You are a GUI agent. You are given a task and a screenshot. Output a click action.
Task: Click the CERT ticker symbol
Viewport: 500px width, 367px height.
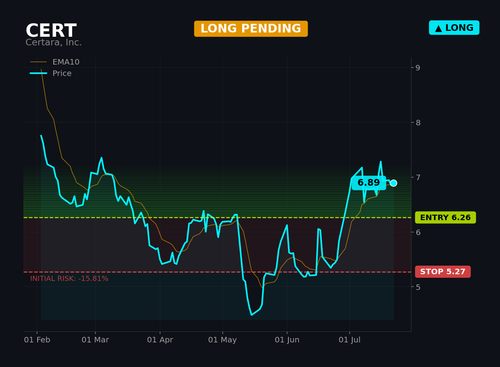51,30
